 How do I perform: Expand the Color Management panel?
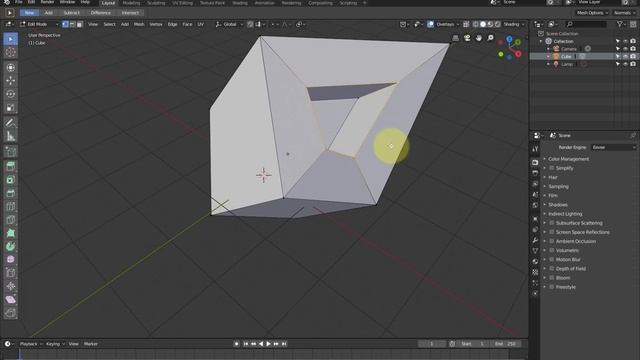point(568,159)
